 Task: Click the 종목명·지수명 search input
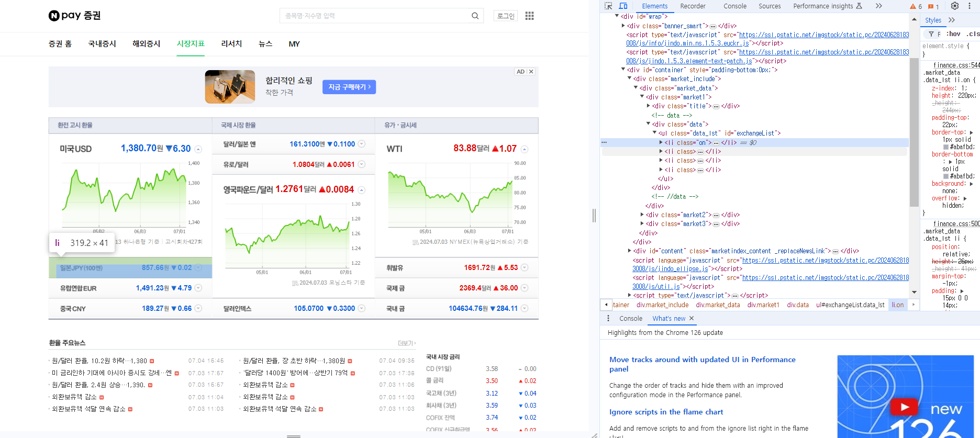tap(374, 16)
